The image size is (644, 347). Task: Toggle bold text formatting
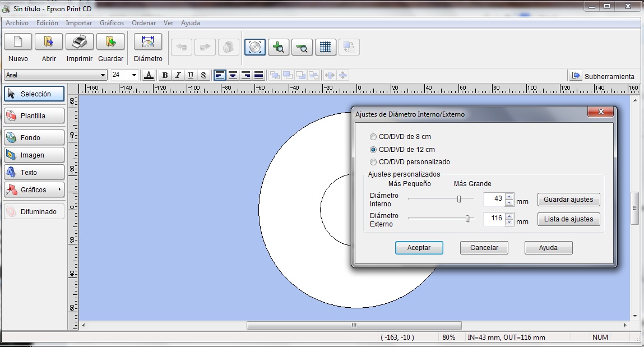coord(165,75)
